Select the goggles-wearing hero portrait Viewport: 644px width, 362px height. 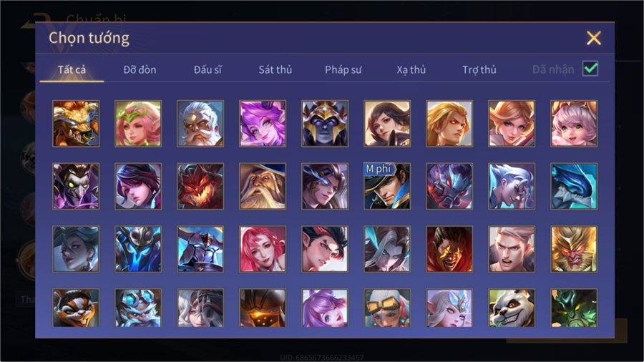[x=387, y=308]
